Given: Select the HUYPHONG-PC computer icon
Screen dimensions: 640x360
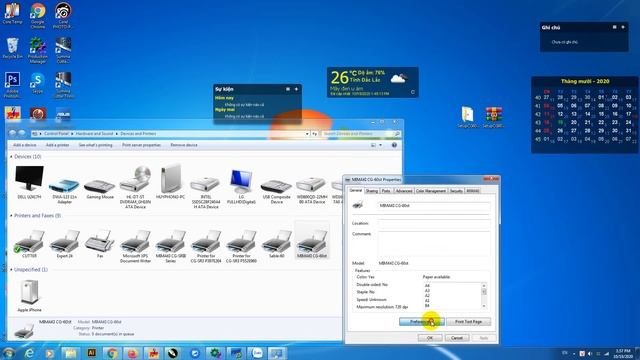Looking at the screenshot, I should coord(171,182).
